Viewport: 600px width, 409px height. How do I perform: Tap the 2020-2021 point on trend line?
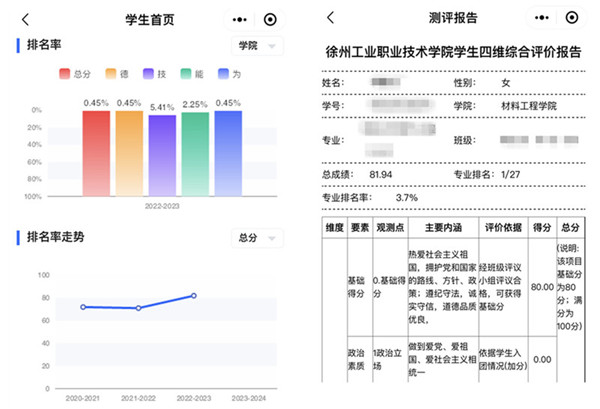click(83, 307)
